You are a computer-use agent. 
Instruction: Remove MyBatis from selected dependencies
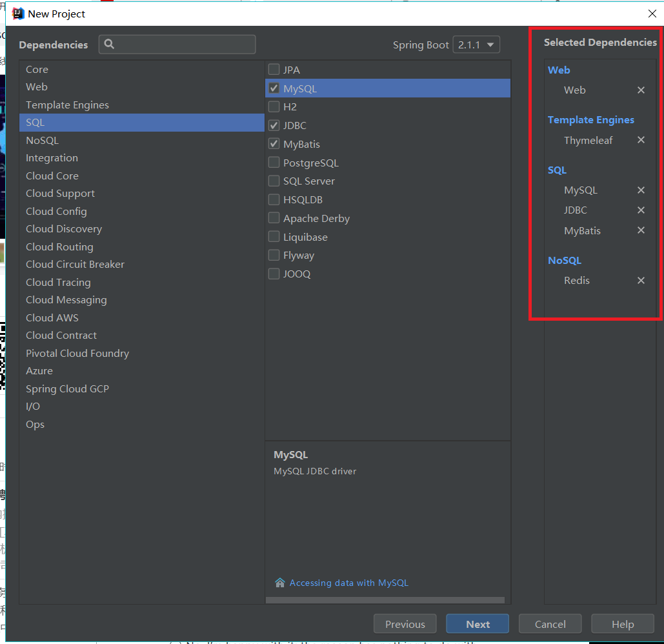[x=641, y=230]
